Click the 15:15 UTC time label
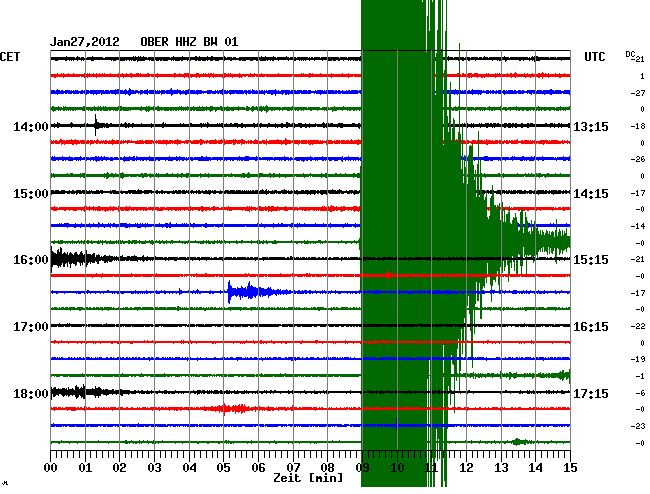The height and width of the screenshot is (494, 650). pos(591,260)
